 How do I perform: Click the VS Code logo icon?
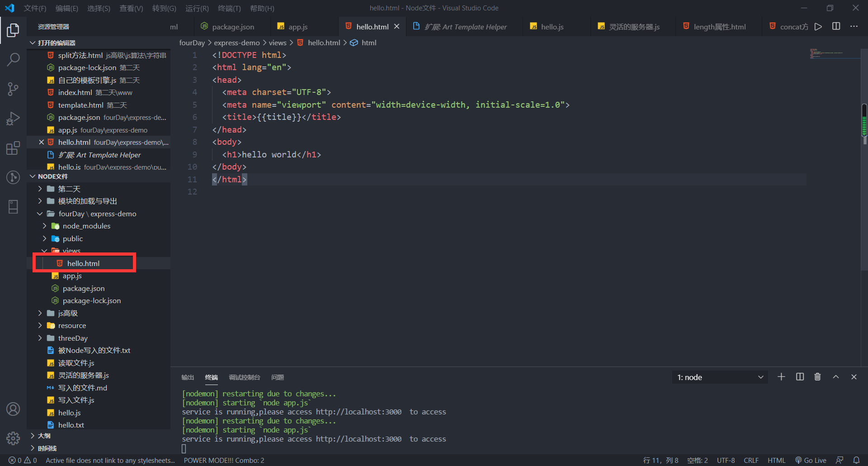point(9,8)
